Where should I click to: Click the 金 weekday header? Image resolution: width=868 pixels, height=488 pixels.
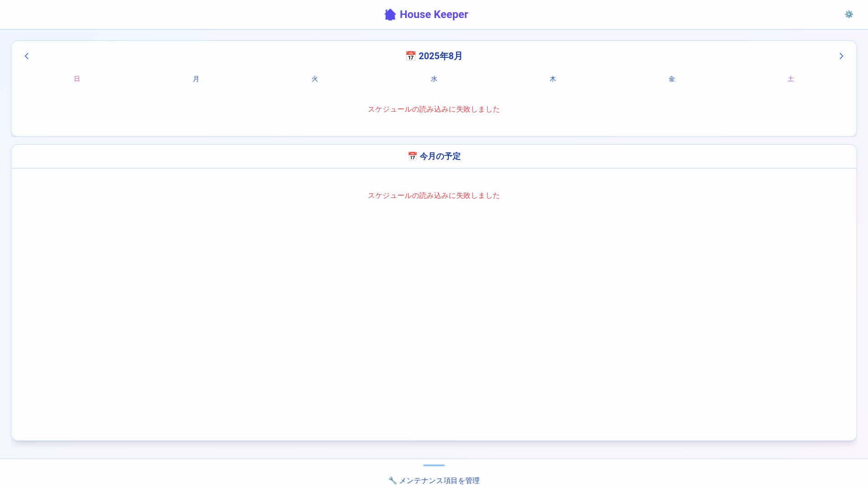pyautogui.click(x=672, y=79)
